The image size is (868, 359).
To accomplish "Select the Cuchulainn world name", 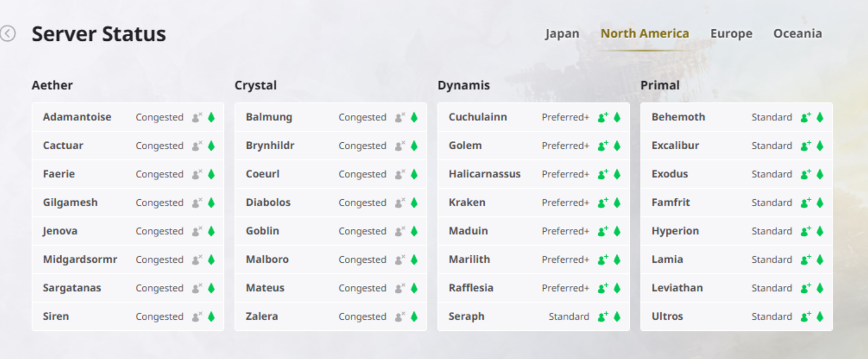I will pos(478,117).
